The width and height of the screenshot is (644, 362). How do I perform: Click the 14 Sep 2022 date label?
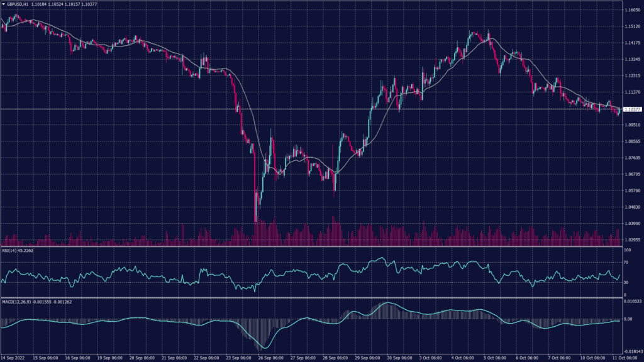14,358
